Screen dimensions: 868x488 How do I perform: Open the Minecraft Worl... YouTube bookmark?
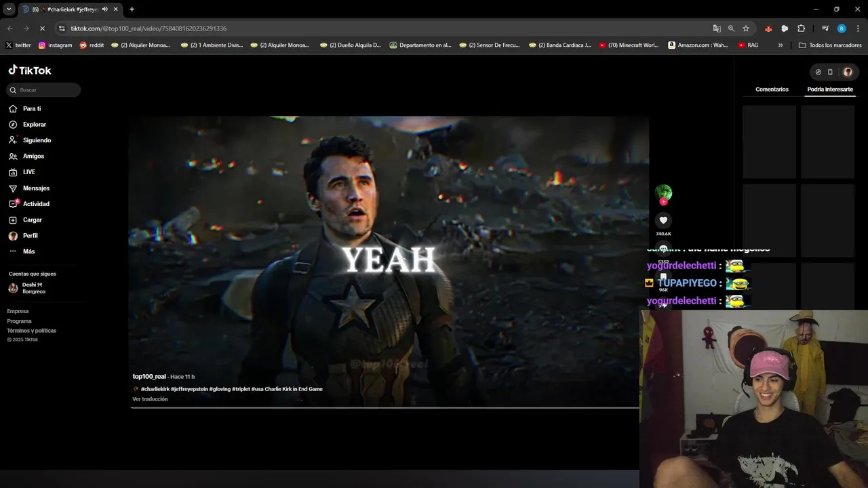tap(629, 45)
